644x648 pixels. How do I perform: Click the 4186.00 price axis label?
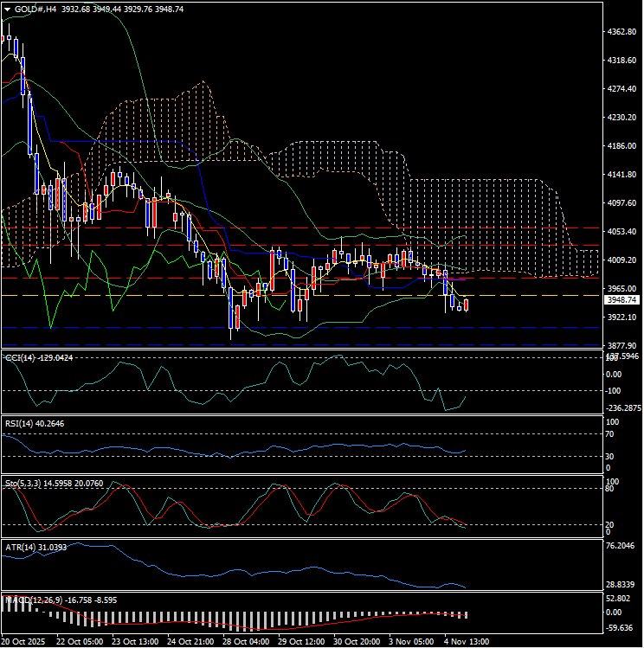click(x=621, y=146)
